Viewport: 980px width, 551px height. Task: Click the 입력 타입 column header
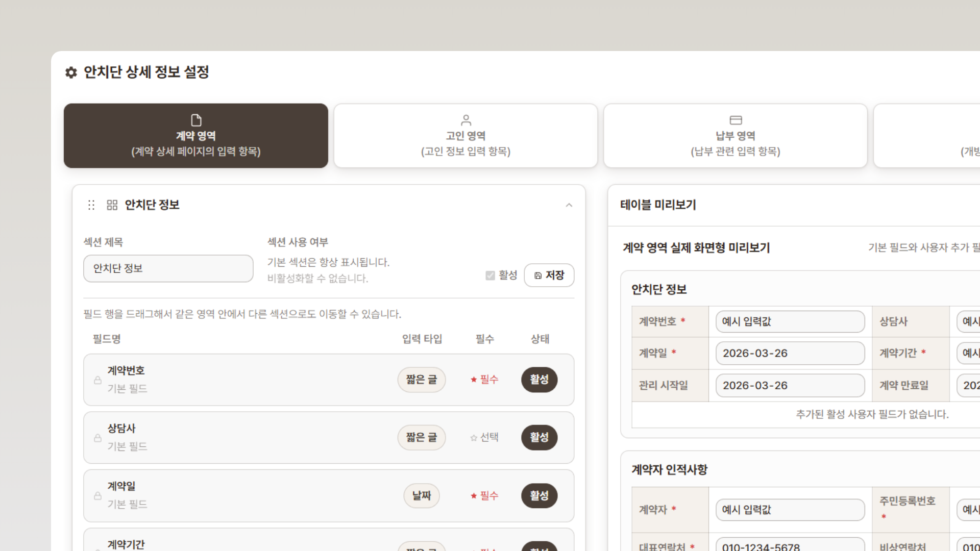422,339
